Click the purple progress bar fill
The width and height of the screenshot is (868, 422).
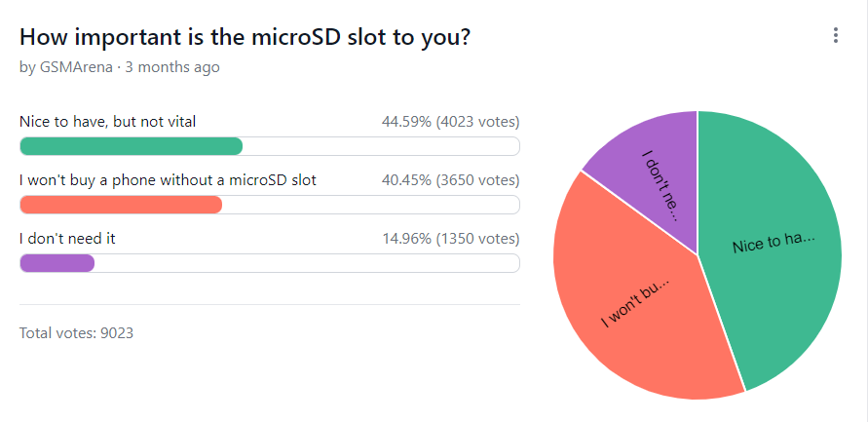tap(57, 263)
